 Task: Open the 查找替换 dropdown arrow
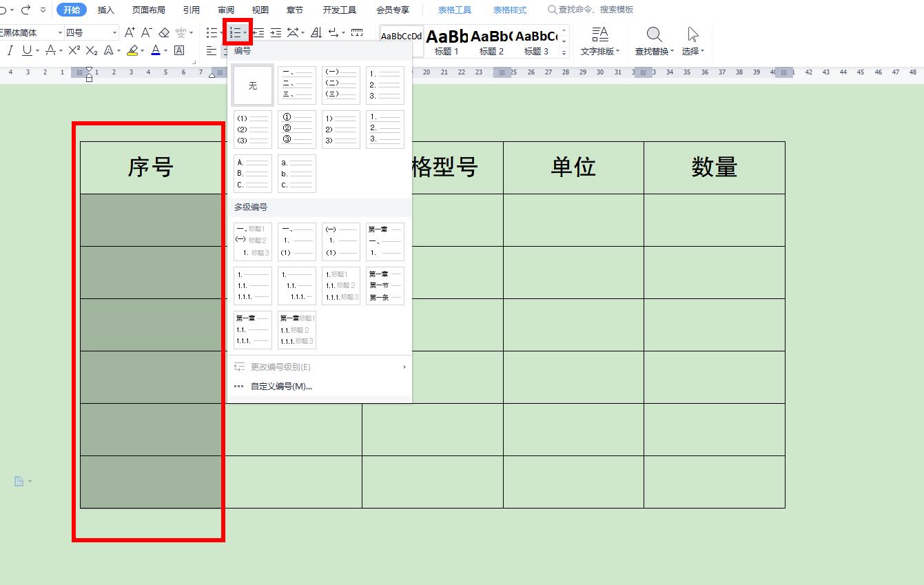(673, 52)
